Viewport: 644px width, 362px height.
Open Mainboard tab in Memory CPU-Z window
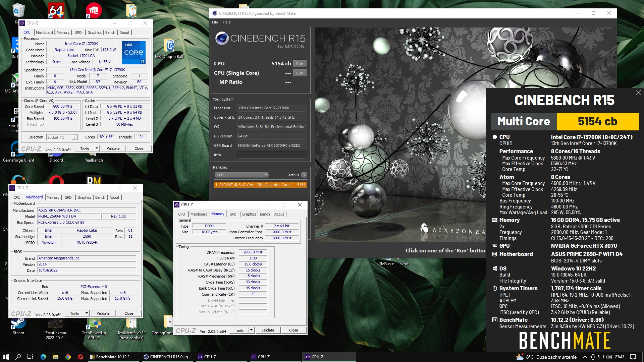(199, 214)
